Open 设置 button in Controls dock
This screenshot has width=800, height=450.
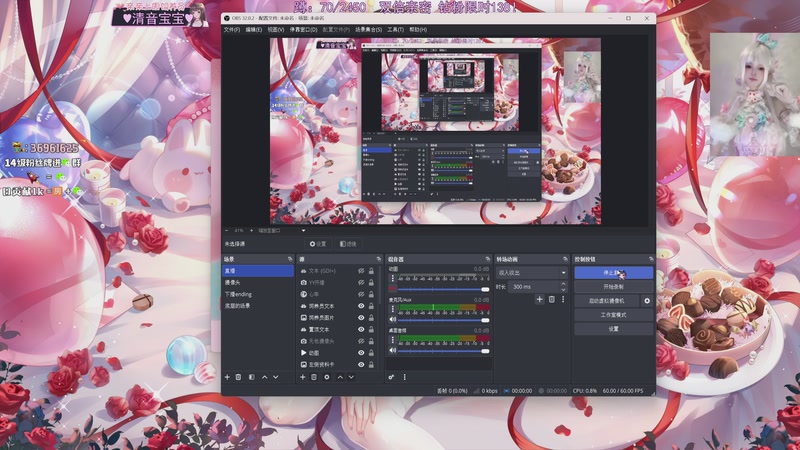click(x=614, y=330)
